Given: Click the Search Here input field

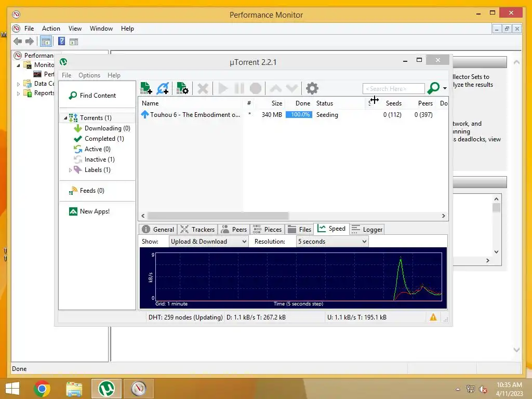Looking at the screenshot, I should click(x=394, y=88).
